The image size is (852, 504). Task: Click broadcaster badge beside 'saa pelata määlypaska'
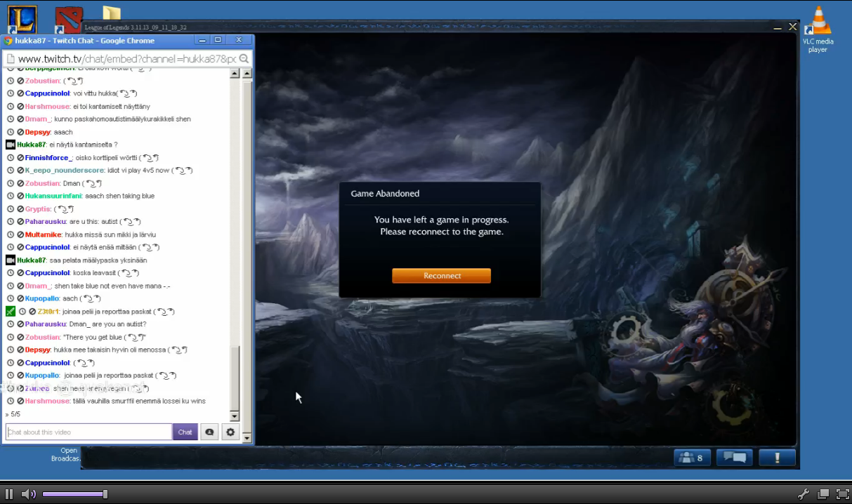point(11,260)
